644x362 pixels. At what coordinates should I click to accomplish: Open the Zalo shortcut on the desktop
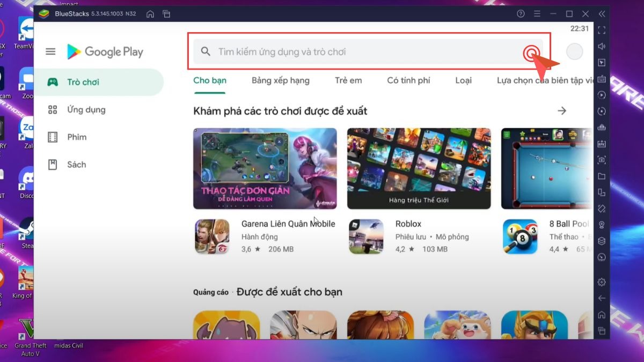(27, 133)
